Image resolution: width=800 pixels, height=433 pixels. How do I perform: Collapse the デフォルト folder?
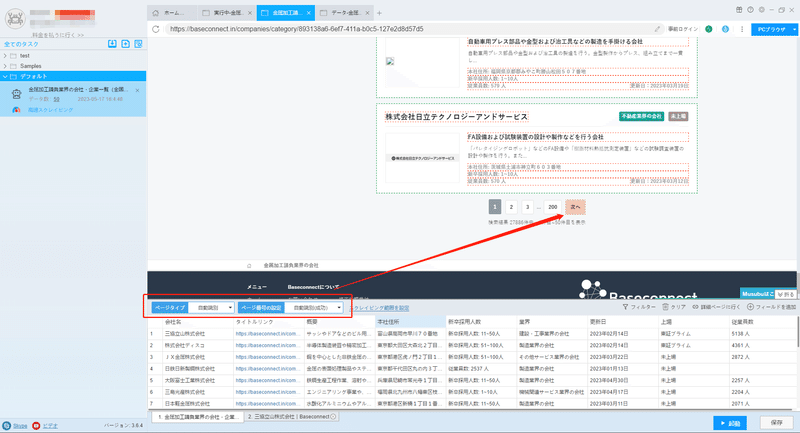(x=5, y=77)
